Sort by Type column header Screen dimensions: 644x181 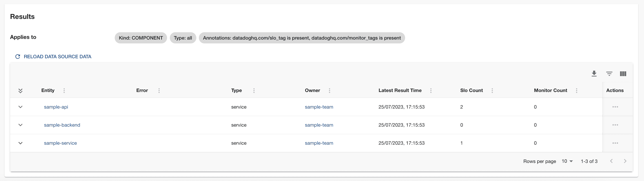tap(236, 90)
